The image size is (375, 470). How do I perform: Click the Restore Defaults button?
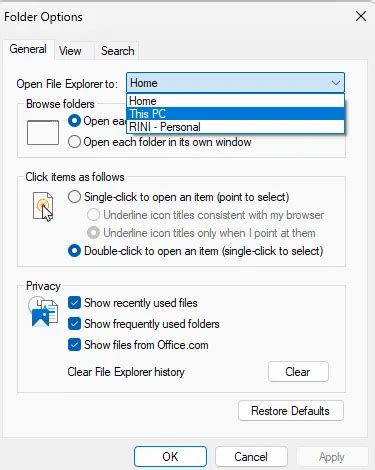pos(290,411)
